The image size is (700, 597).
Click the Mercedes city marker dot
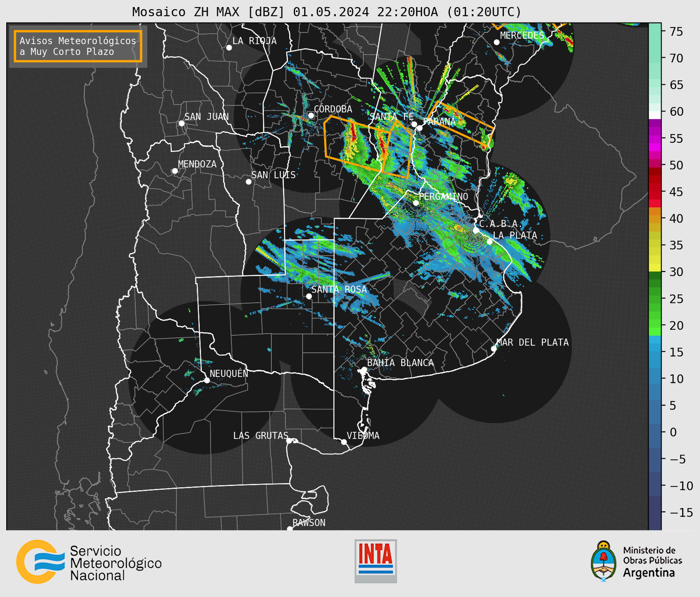(x=497, y=42)
